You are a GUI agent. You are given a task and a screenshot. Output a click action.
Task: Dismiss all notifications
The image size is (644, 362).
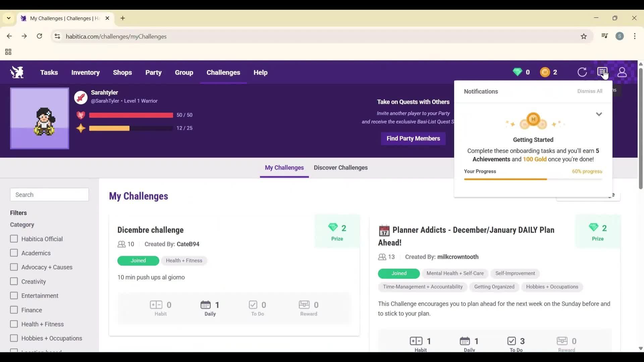(590, 91)
